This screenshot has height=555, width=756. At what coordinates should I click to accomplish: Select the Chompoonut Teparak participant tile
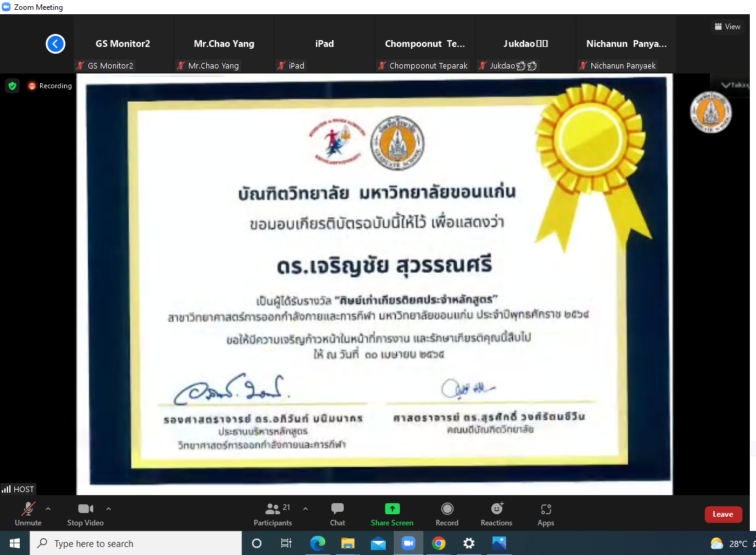coord(425,44)
